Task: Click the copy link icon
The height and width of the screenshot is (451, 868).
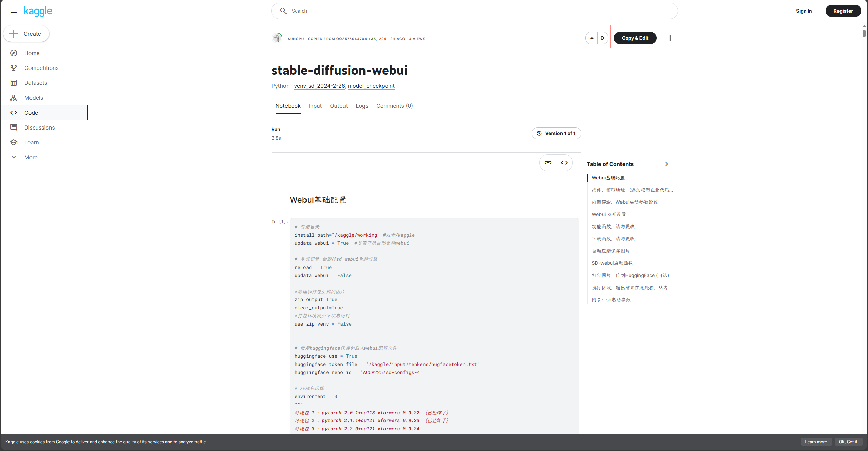Action: point(548,163)
